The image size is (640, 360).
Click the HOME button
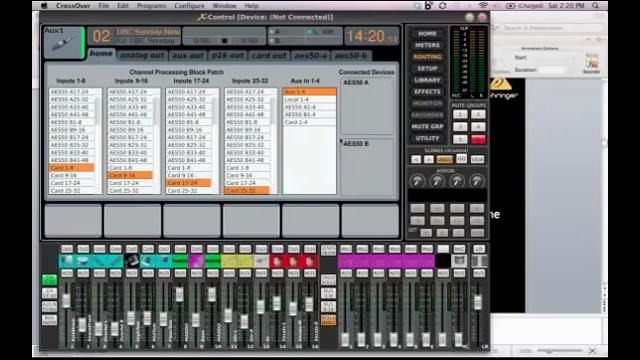point(427,33)
